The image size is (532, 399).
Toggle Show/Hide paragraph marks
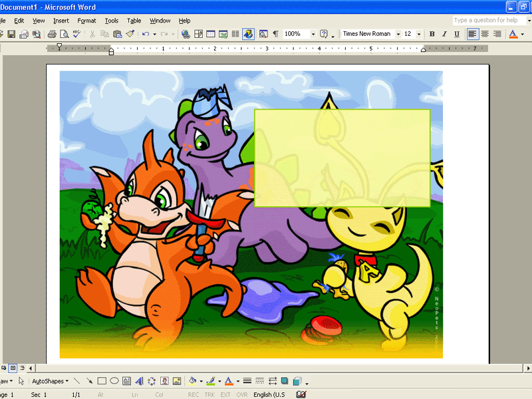tap(276, 34)
